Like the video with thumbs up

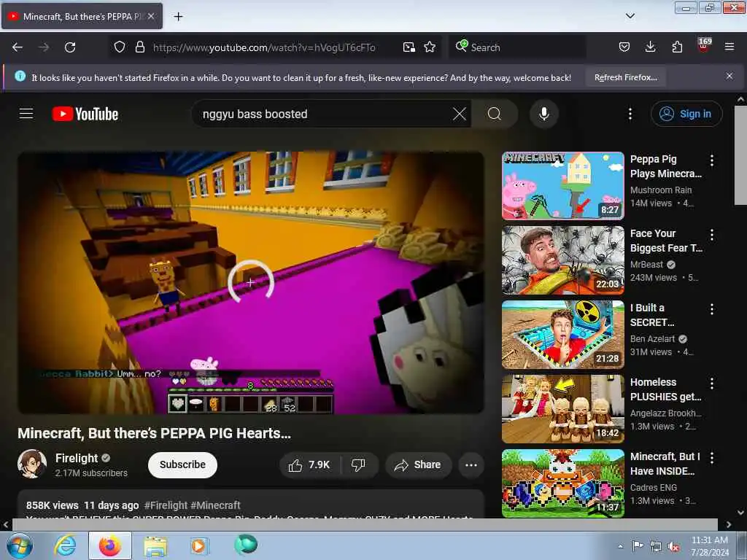[x=309, y=464]
